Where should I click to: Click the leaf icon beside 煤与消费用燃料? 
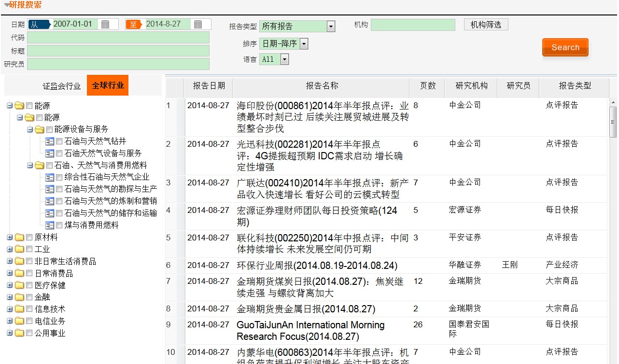[x=50, y=225]
